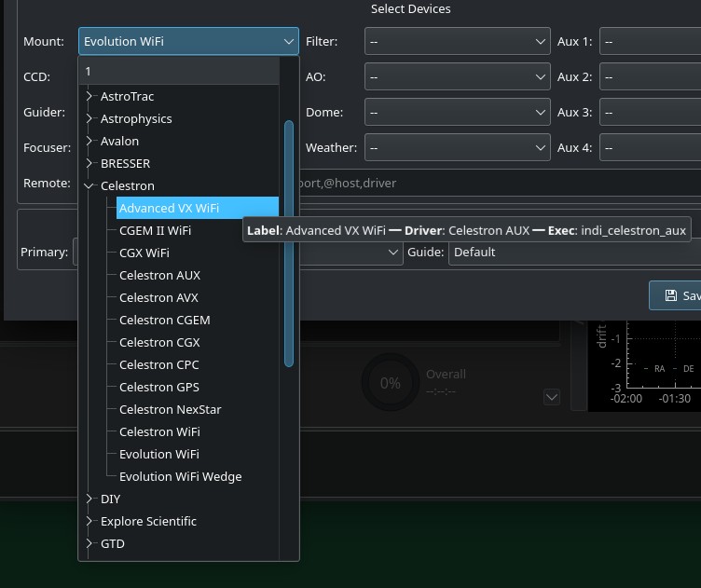This screenshot has height=588, width=701.
Task: Open the Dome device dropdown
Action: pos(458,112)
